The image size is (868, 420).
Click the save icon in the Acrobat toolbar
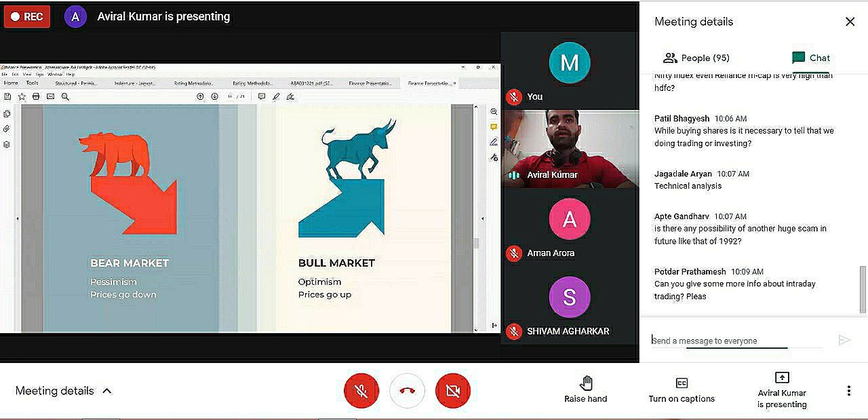pyautogui.click(x=7, y=97)
